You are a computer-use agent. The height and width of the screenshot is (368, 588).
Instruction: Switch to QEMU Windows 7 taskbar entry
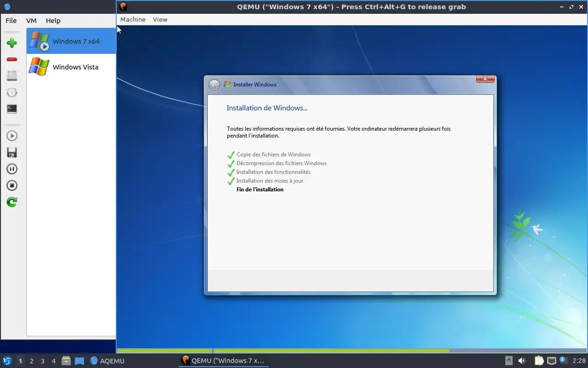click(x=223, y=361)
